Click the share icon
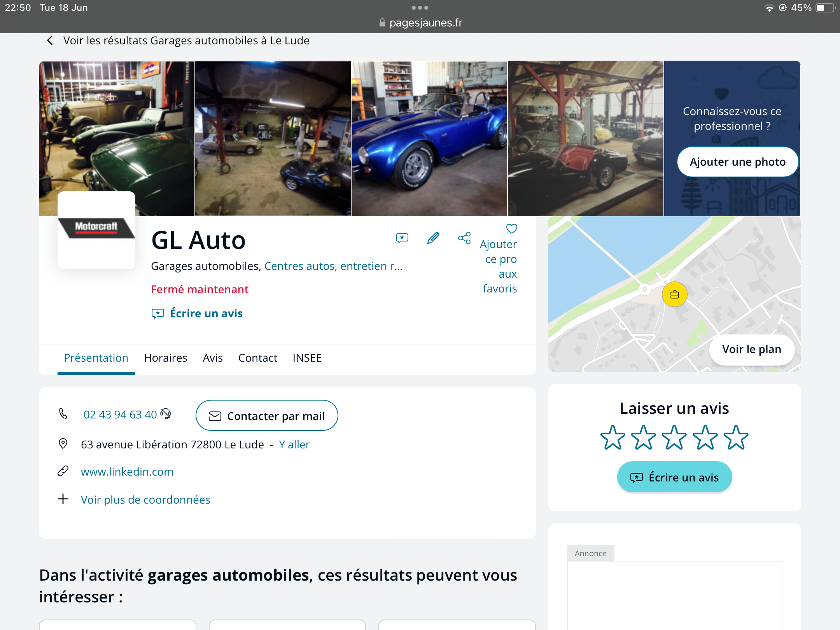 (464, 238)
